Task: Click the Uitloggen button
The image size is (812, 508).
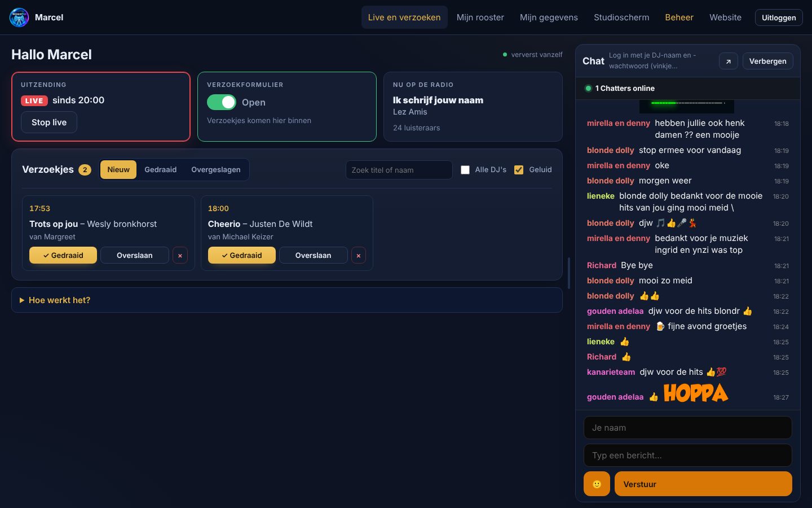Action: (x=779, y=17)
